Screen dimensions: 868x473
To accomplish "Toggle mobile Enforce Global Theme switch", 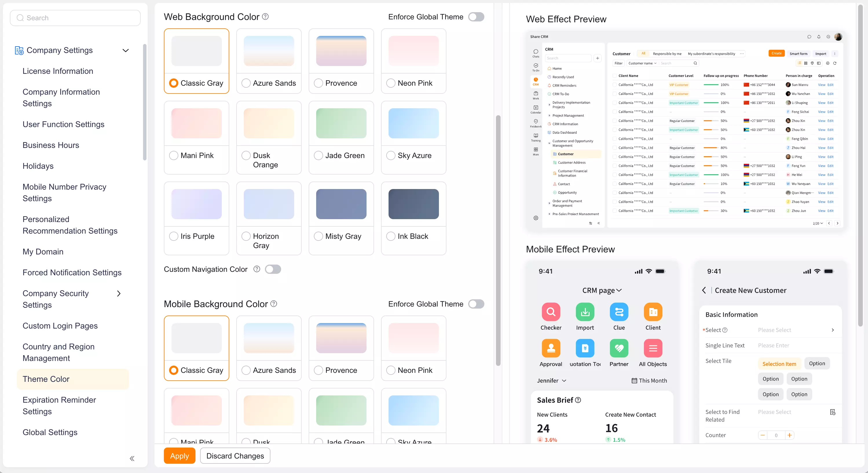I will point(476,304).
